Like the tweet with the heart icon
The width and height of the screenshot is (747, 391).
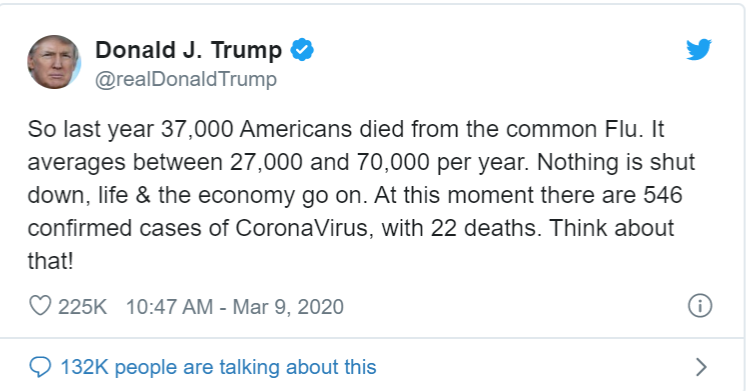coord(40,306)
